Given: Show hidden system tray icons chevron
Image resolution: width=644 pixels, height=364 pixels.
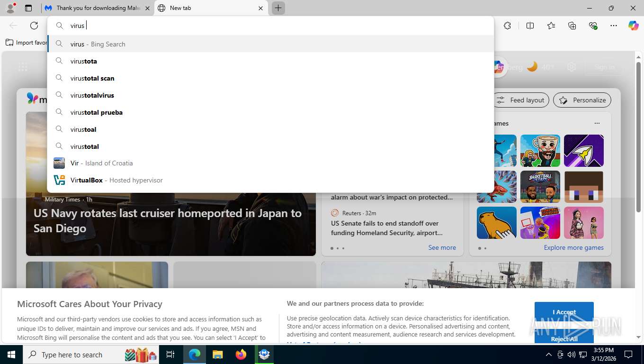Looking at the screenshot, I should [549, 355].
